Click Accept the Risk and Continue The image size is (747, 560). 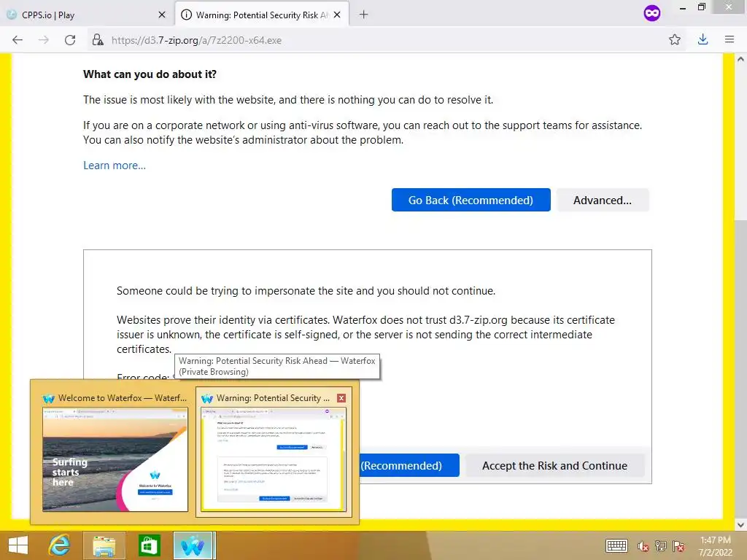tap(554, 465)
